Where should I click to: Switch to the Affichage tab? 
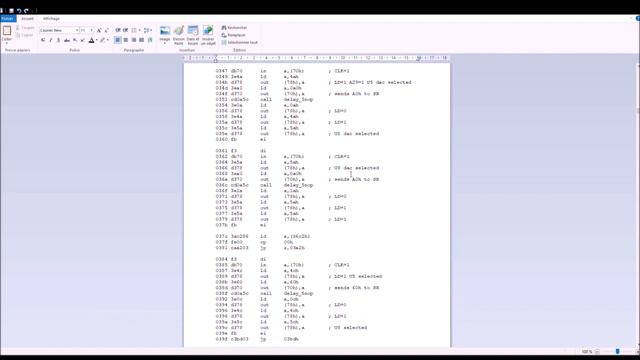pyautogui.click(x=51, y=18)
